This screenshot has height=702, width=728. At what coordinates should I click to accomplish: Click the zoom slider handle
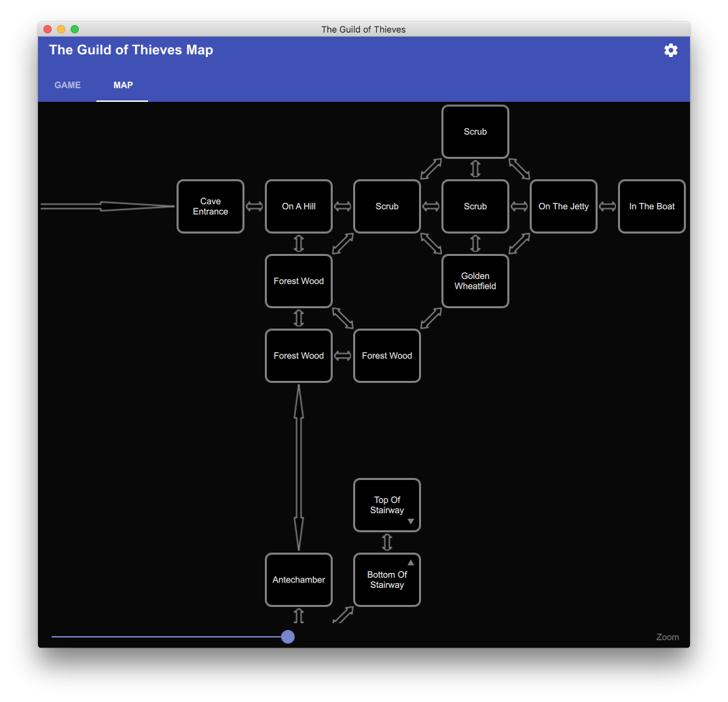[288, 637]
